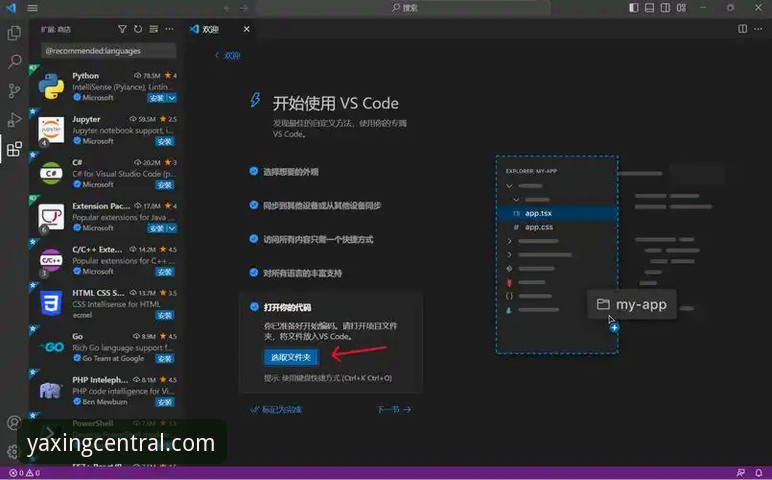Open the install dropdown arrow for Python
This screenshot has width=772, height=480.
tap(172, 98)
